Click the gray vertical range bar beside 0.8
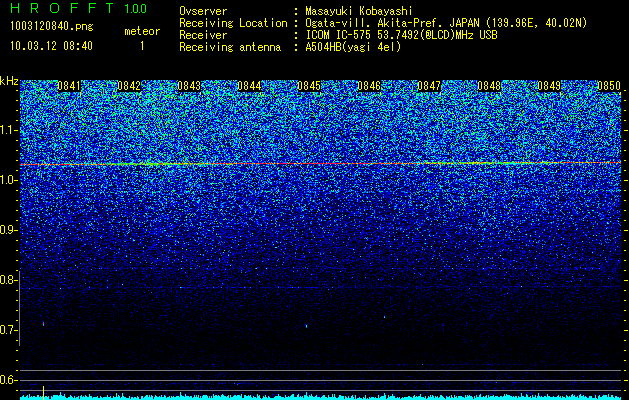The image size is (629, 400). [x=20, y=309]
